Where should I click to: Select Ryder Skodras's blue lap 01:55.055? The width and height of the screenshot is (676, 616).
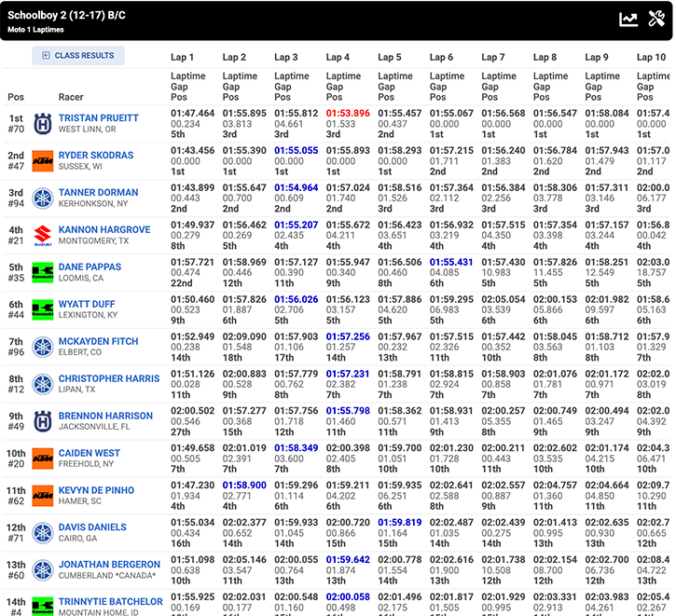[x=297, y=150]
